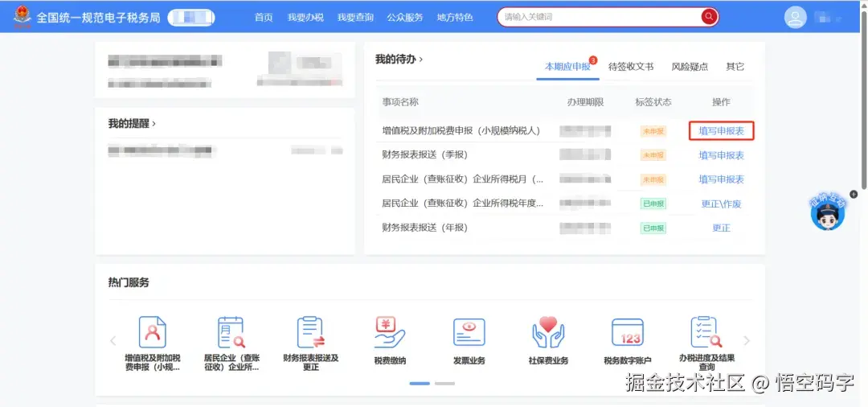
Task: Open the user avatar icon
Action: (795, 17)
